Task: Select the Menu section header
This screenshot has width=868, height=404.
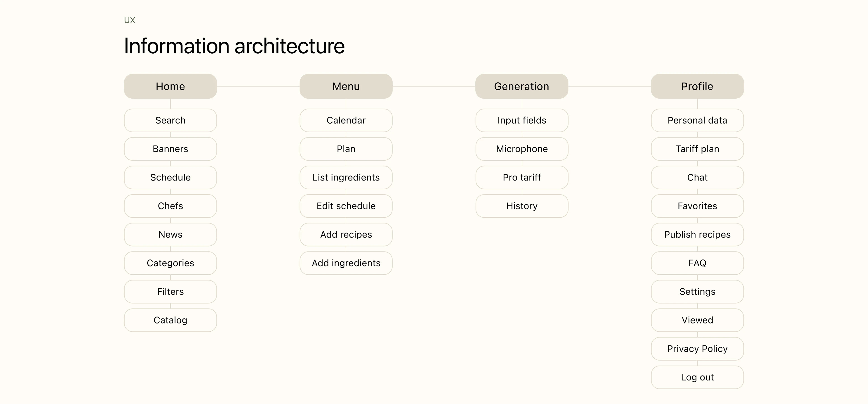Action: [x=346, y=86]
